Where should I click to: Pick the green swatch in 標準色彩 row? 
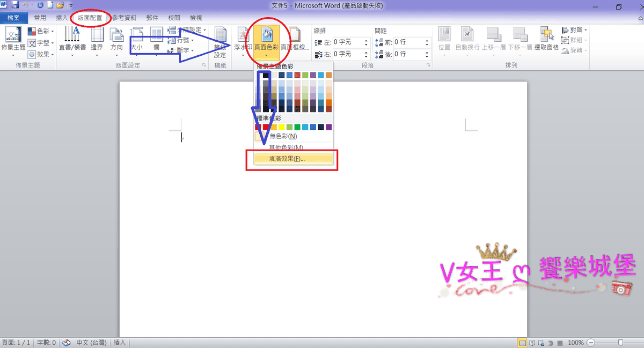297,127
